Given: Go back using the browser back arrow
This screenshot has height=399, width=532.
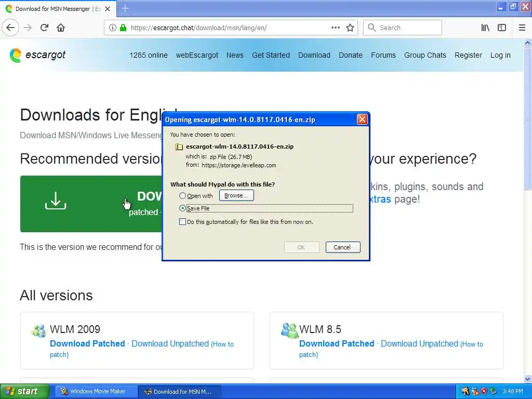Looking at the screenshot, I should (x=10, y=28).
